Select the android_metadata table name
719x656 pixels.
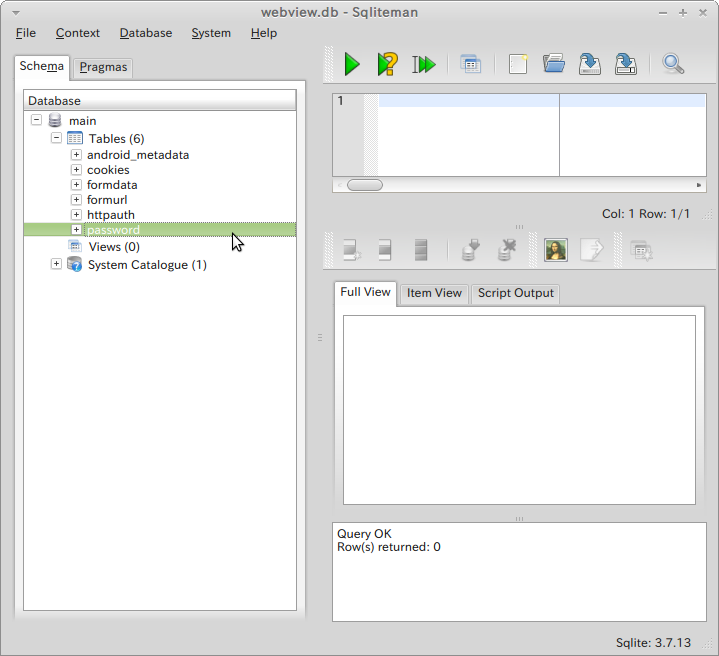(138, 155)
